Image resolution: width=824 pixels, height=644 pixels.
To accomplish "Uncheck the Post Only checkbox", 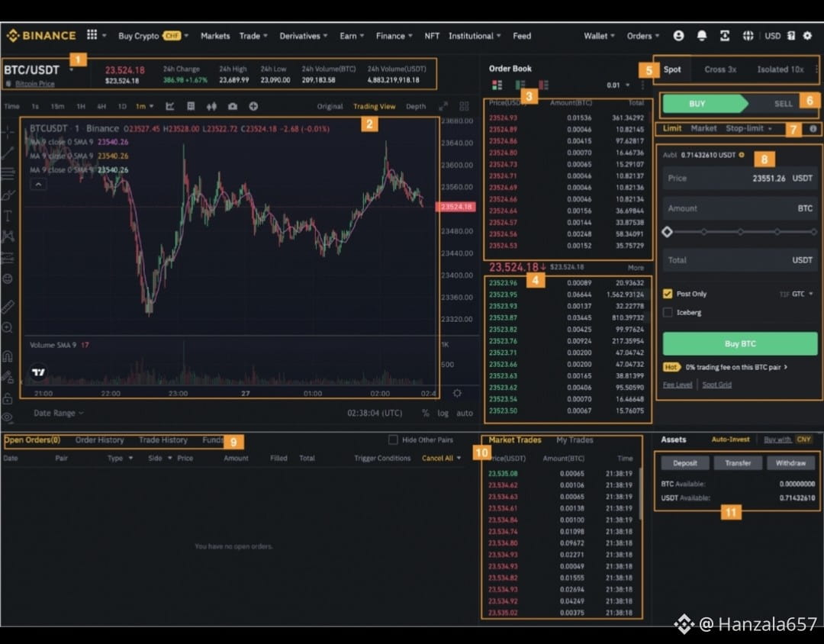I will click(x=668, y=294).
